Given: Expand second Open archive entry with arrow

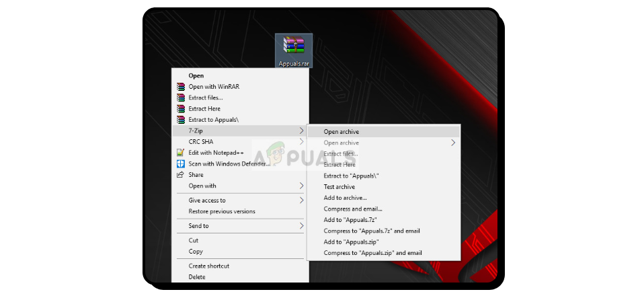Looking at the screenshot, I should point(384,143).
